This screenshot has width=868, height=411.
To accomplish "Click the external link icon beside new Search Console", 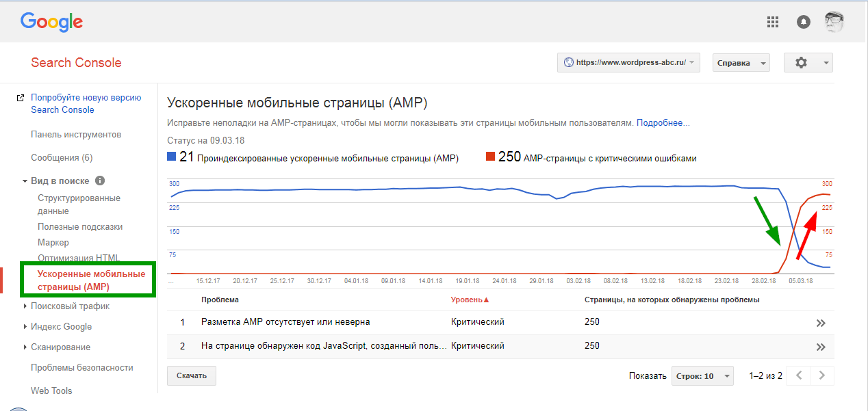I will pos(20,98).
